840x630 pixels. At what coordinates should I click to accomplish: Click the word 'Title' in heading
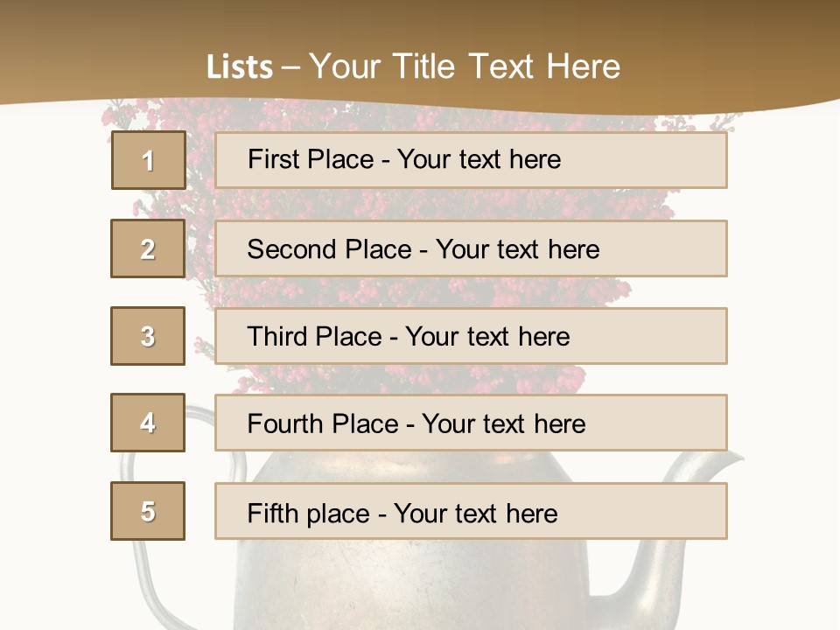point(423,66)
